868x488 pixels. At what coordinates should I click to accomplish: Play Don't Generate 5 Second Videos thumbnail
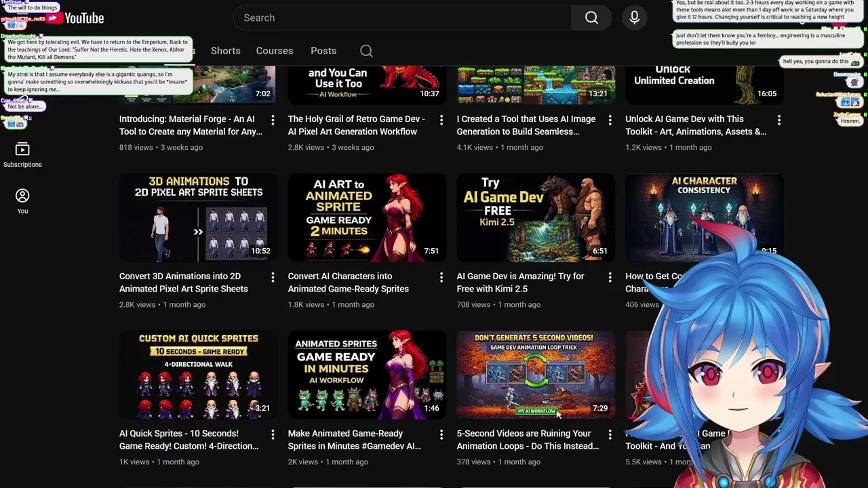[x=536, y=375]
